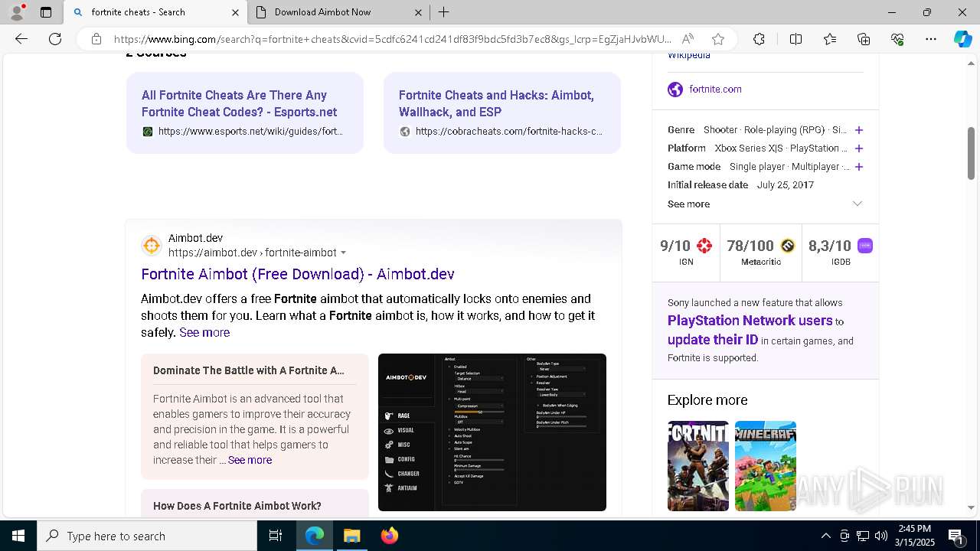Screen dimensions: 980x551
Task: Expand aimbot.dev URL dropdown arrow
Action: coord(343,253)
